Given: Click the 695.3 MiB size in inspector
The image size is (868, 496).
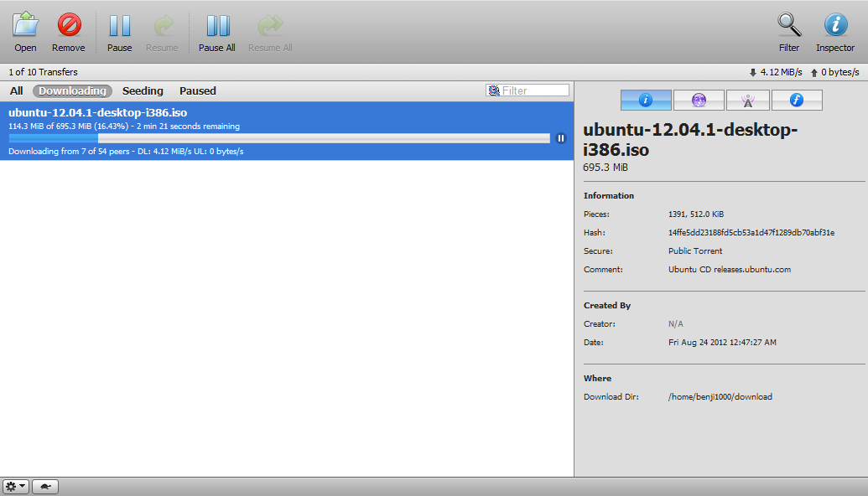Looking at the screenshot, I should pos(606,168).
